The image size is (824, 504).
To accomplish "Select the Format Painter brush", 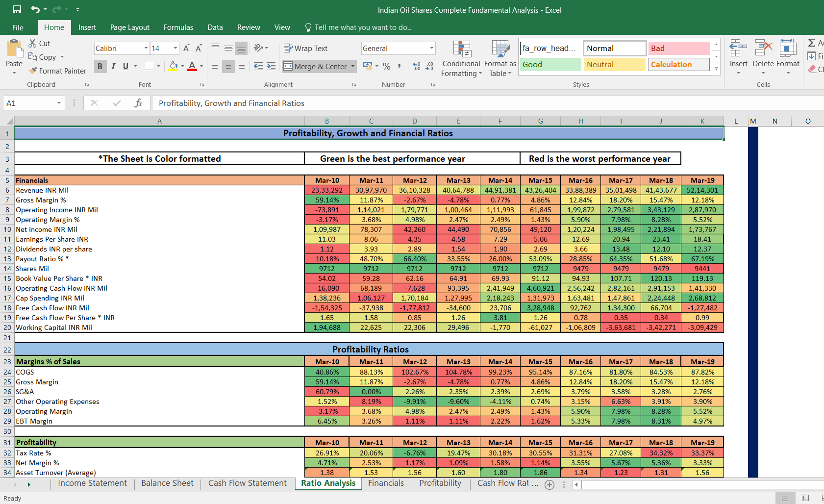I will click(x=33, y=71).
